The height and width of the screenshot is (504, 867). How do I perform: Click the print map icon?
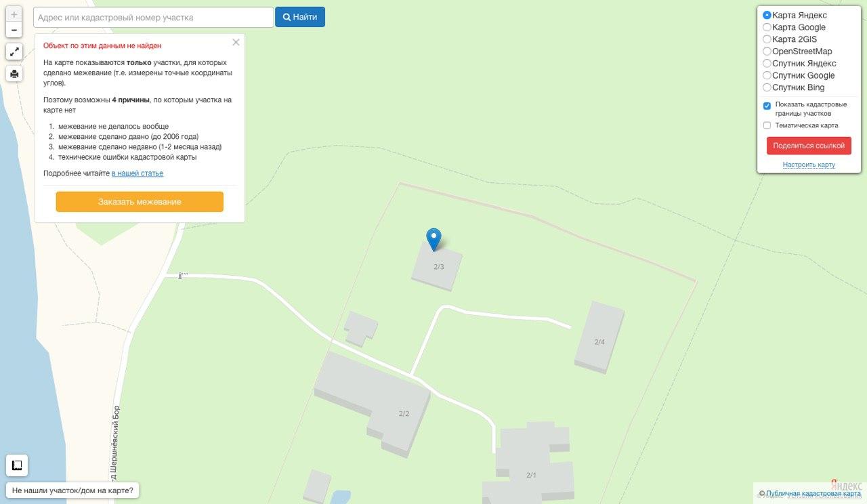14,73
